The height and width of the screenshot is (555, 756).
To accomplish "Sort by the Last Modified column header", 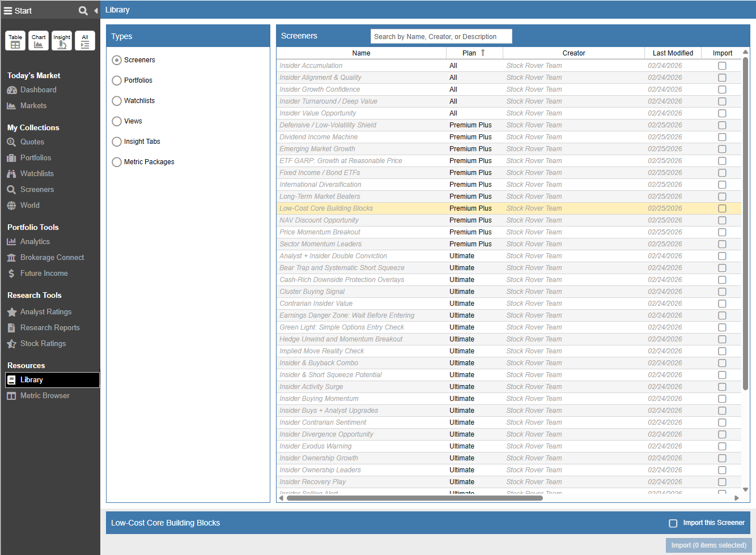I will [673, 53].
